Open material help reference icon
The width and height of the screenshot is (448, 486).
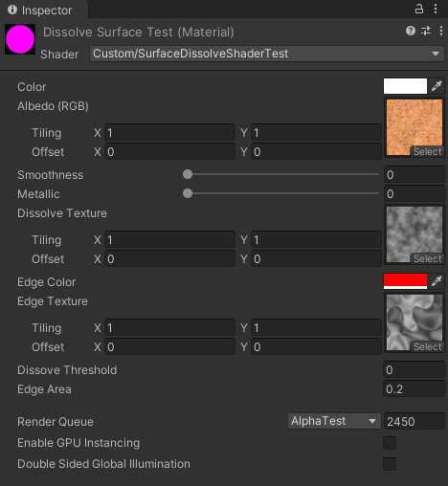point(411,31)
